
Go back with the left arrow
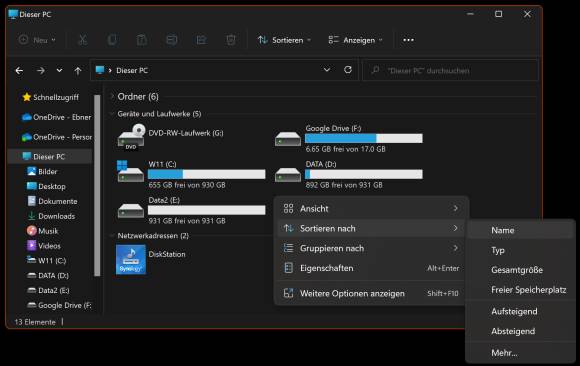[x=19, y=70]
